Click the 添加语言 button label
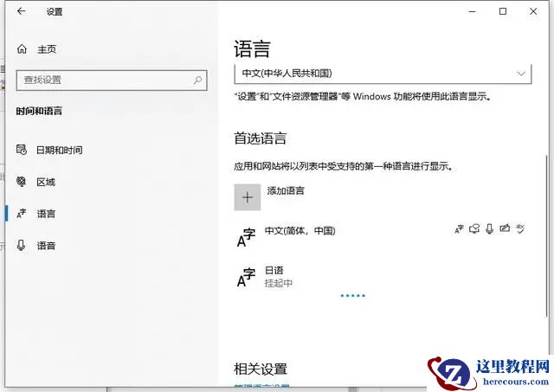Screen dimensions: 554x392 point(286,190)
